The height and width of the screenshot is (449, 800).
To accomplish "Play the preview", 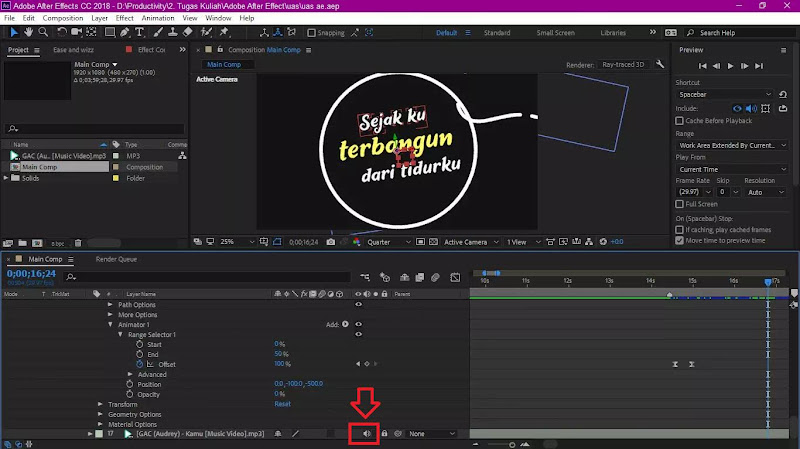I will click(x=731, y=66).
